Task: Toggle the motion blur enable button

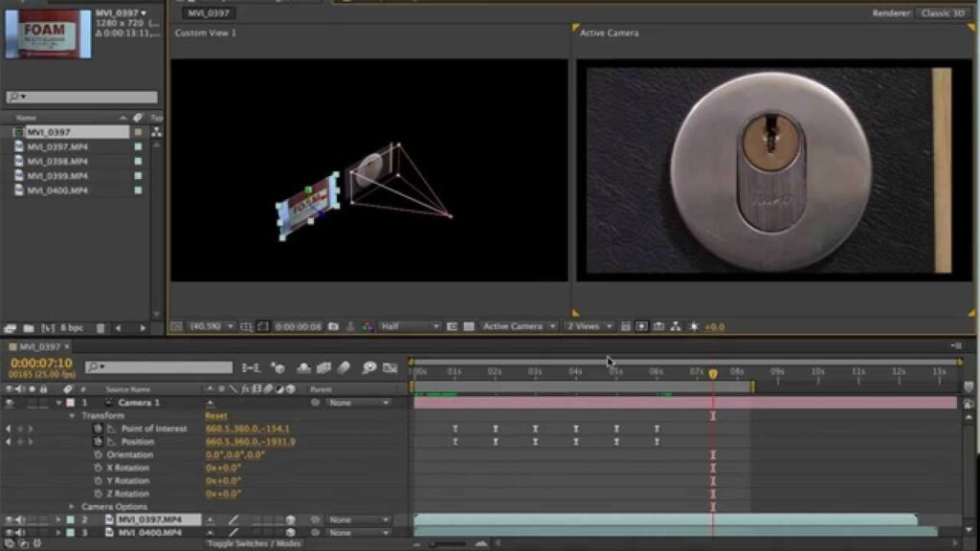Action: tap(344, 367)
